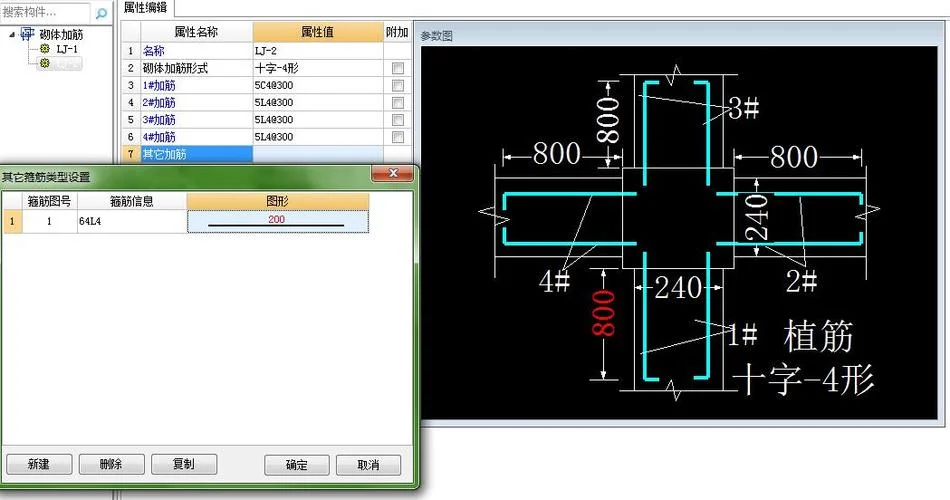Close the 其它箍筋类型设置 dialog
The width and height of the screenshot is (950, 500).
393,174
